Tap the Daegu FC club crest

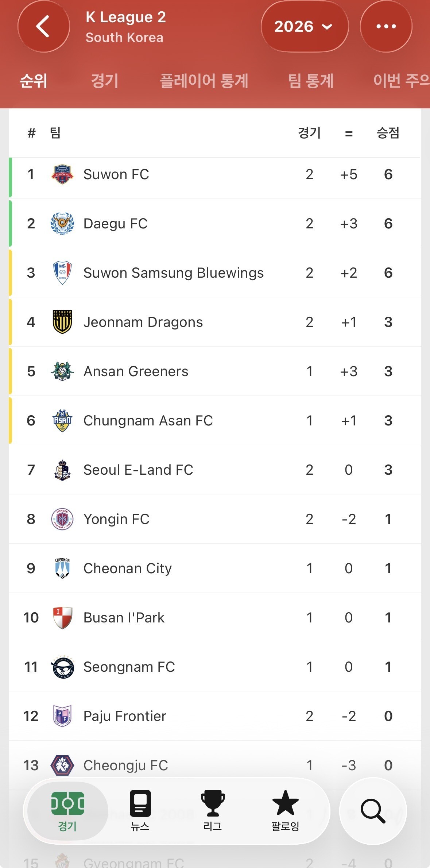point(62,224)
